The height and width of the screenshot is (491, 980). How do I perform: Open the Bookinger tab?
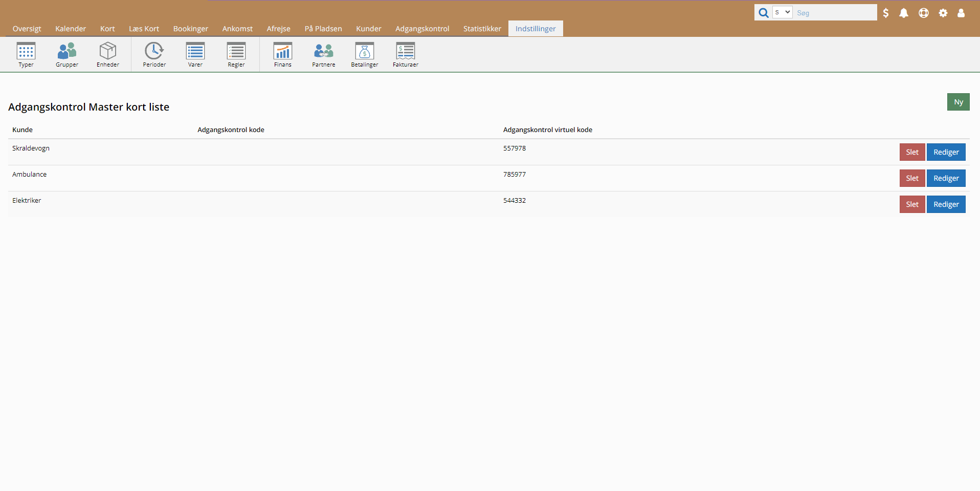coord(190,29)
